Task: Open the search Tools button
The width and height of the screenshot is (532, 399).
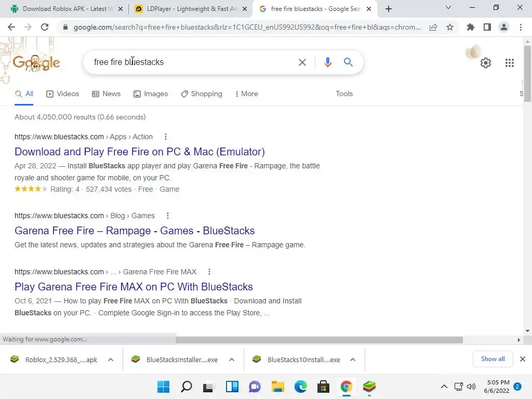Action: tap(344, 94)
